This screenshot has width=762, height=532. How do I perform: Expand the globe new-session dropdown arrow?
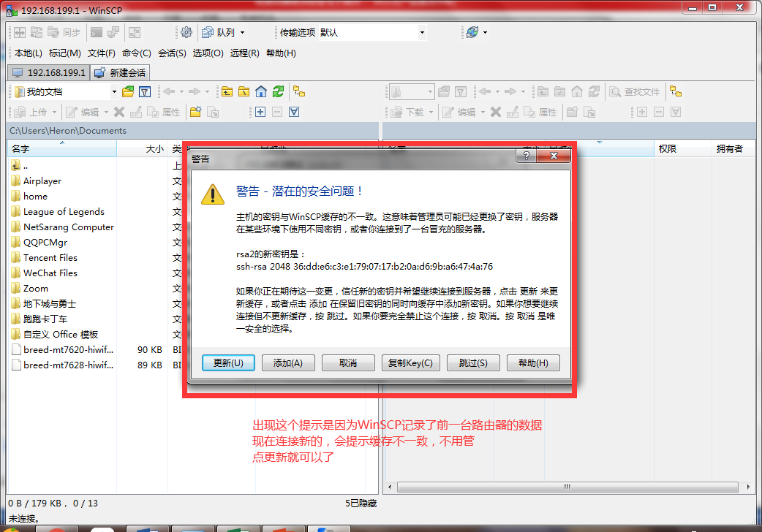(485, 33)
